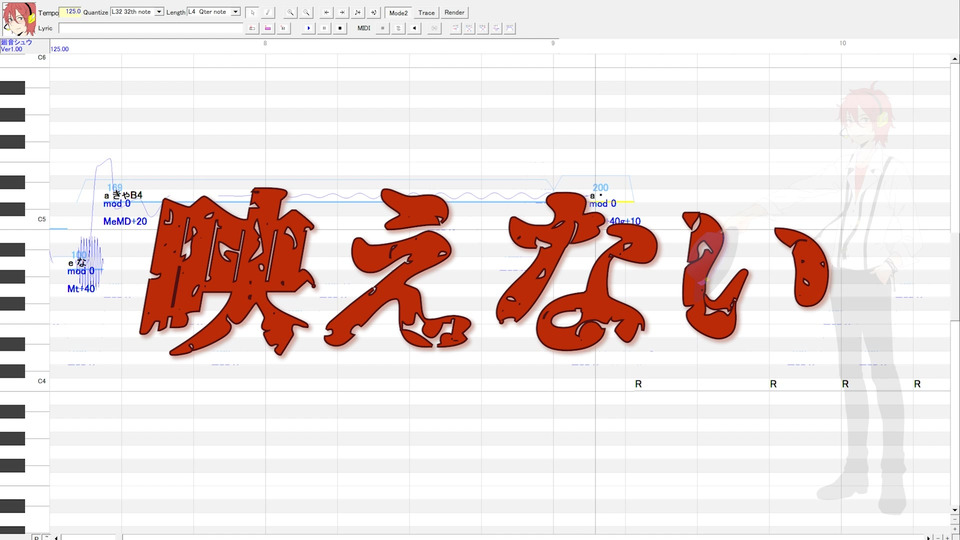The width and height of the screenshot is (960, 540).
Task: Click the second magnifier zoom icon
Action: [x=306, y=12]
